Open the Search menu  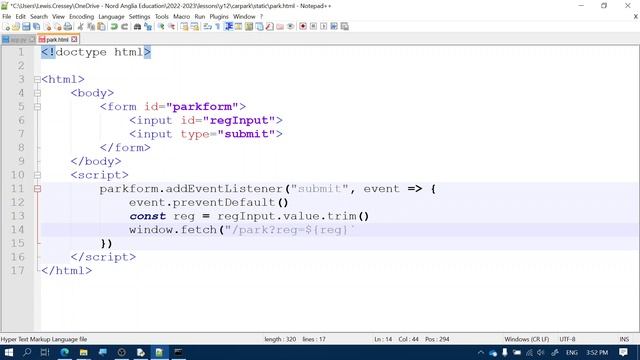39,17
